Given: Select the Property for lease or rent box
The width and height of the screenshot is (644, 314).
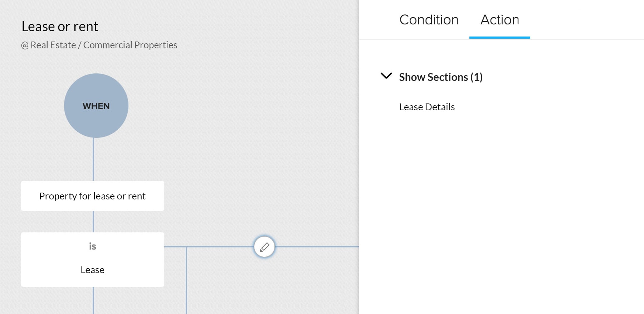Looking at the screenshot, I should pos(93,196).
